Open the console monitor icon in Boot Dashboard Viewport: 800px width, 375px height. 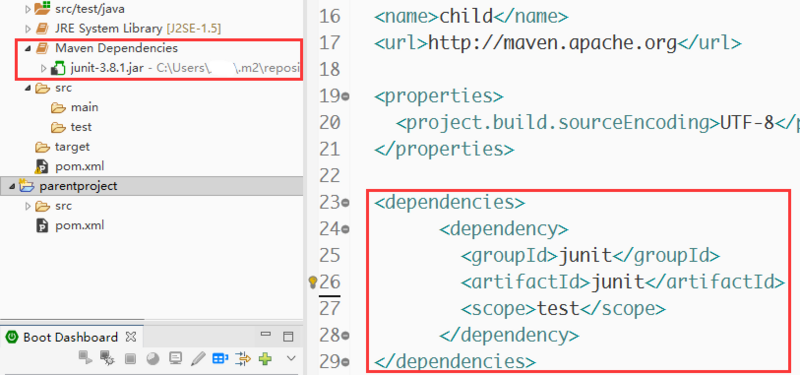[x=176, y=359]
